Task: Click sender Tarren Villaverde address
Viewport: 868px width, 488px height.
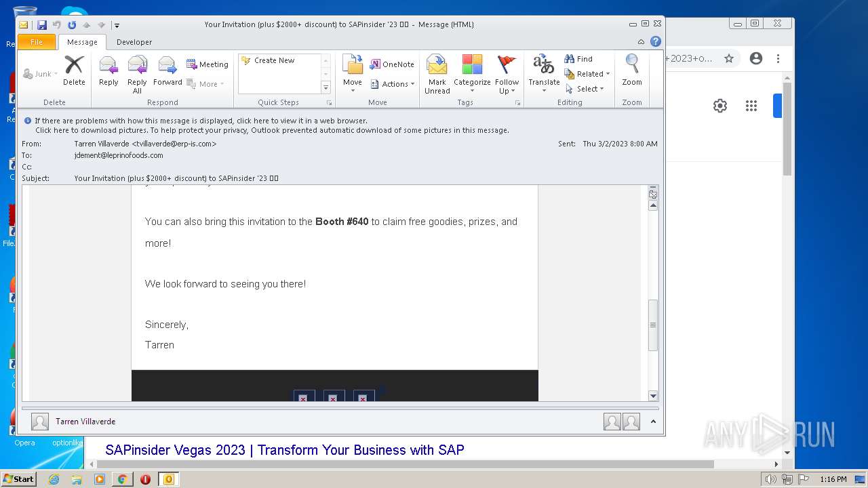Action: tap(145, 144)
